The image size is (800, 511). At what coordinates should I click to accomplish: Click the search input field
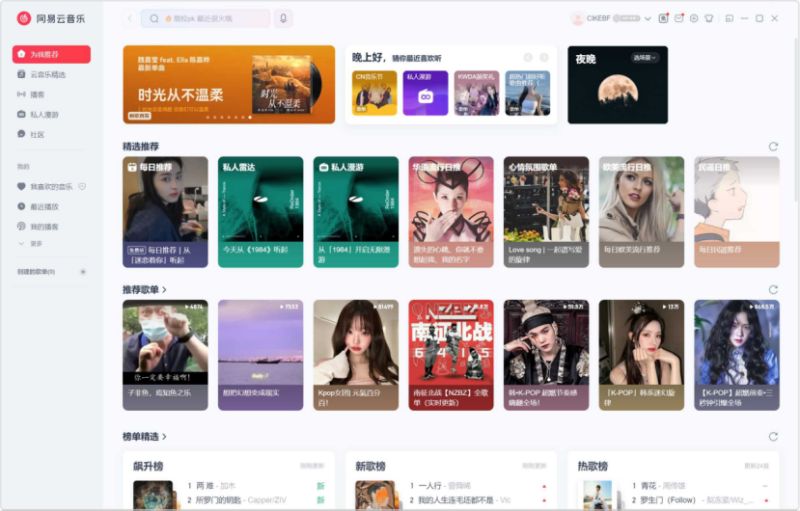(205, 18)
